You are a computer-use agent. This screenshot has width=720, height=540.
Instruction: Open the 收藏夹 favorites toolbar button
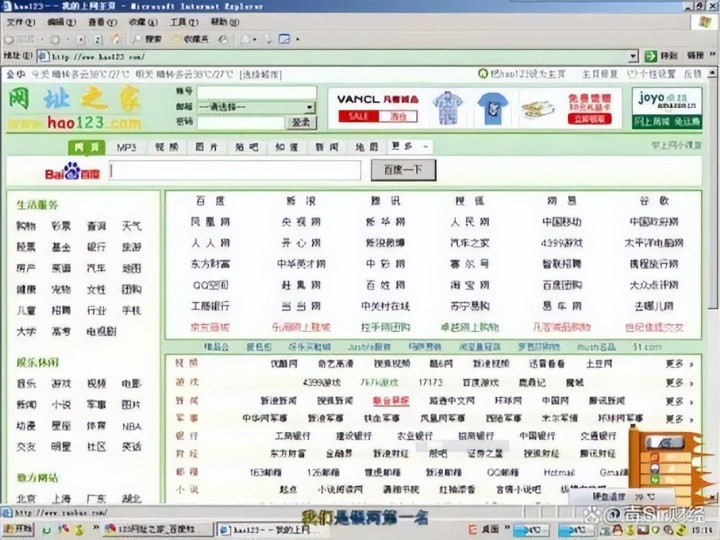tap(191, 39)
